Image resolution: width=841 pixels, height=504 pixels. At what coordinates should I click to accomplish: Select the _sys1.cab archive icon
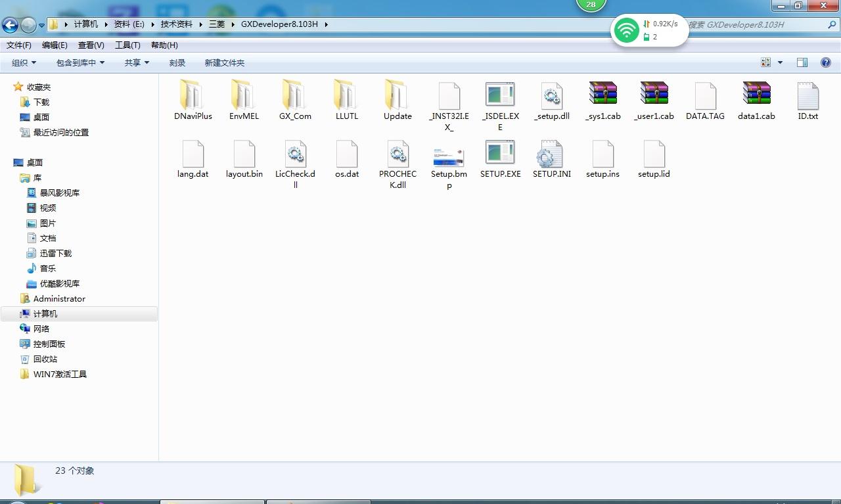[x=602, y=93]
